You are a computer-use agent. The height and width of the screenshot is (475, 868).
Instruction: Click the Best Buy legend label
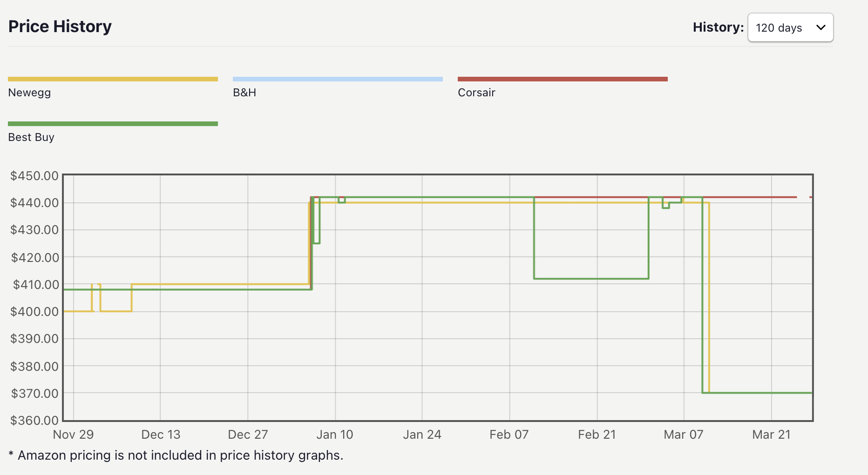[x=31, y=137]
